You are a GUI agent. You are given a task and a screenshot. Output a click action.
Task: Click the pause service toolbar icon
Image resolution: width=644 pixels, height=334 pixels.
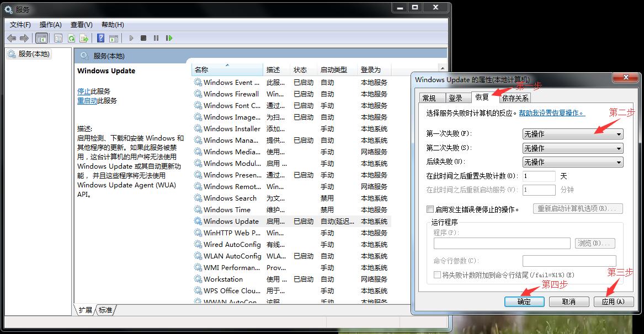[156, 37]
